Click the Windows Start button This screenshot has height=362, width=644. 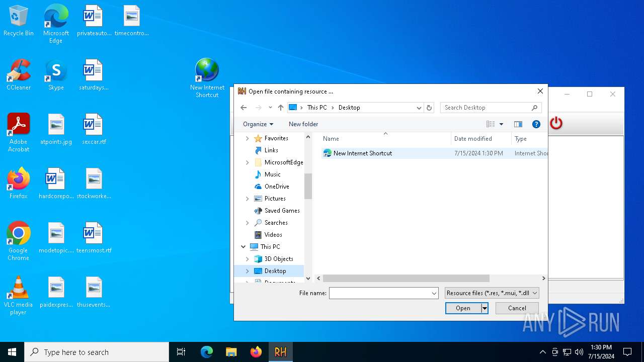12,352
